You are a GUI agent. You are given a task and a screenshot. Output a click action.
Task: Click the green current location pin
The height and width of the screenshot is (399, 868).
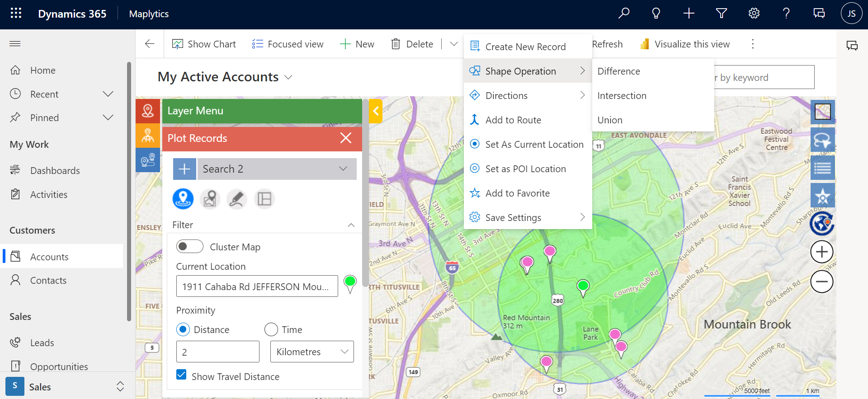click(350, 283)
